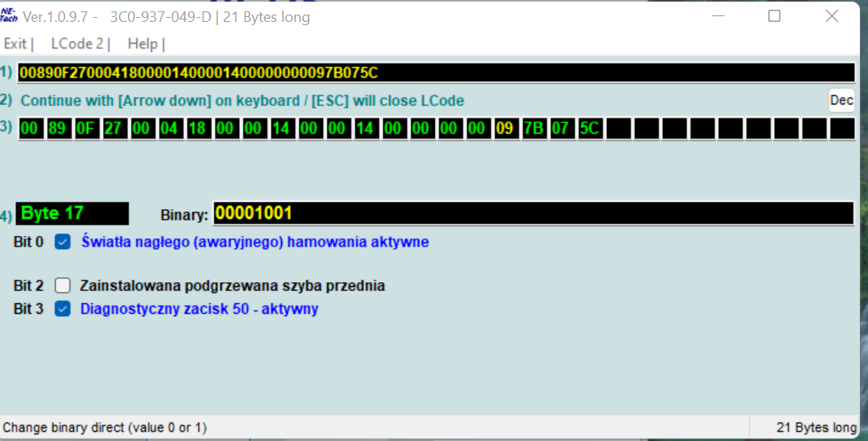Select the 04 byte cell
Image resolution: width=868 pixels, height=441 pixels.
pos(171,129)
